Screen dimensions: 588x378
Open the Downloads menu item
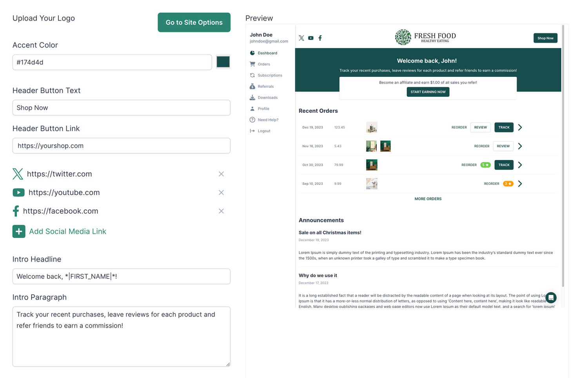(267, 98)
